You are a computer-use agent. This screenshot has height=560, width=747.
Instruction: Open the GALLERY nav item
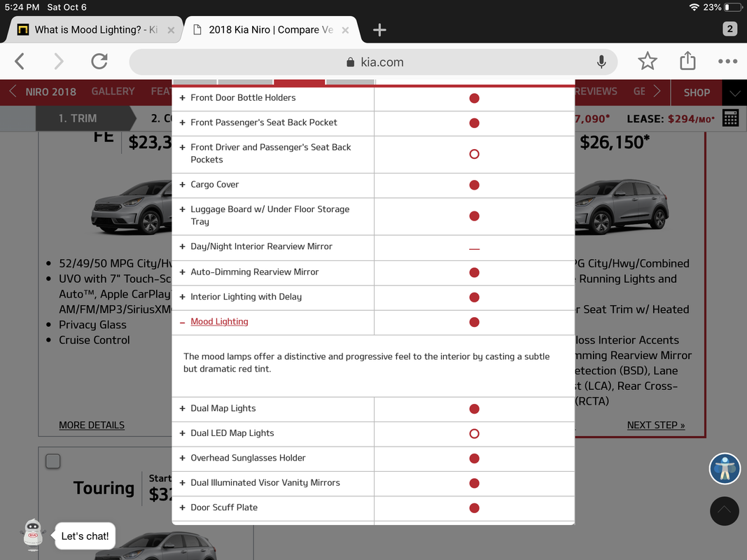pos(113,92)
